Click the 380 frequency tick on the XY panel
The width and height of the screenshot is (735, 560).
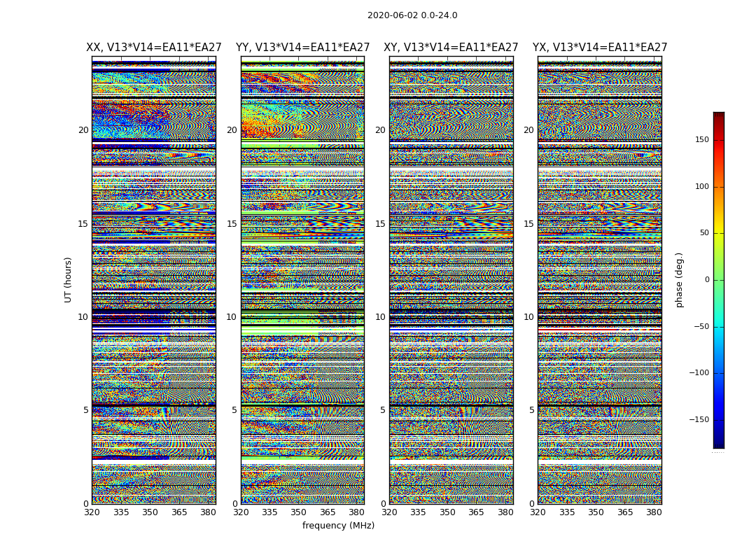(x=505, y=512)
